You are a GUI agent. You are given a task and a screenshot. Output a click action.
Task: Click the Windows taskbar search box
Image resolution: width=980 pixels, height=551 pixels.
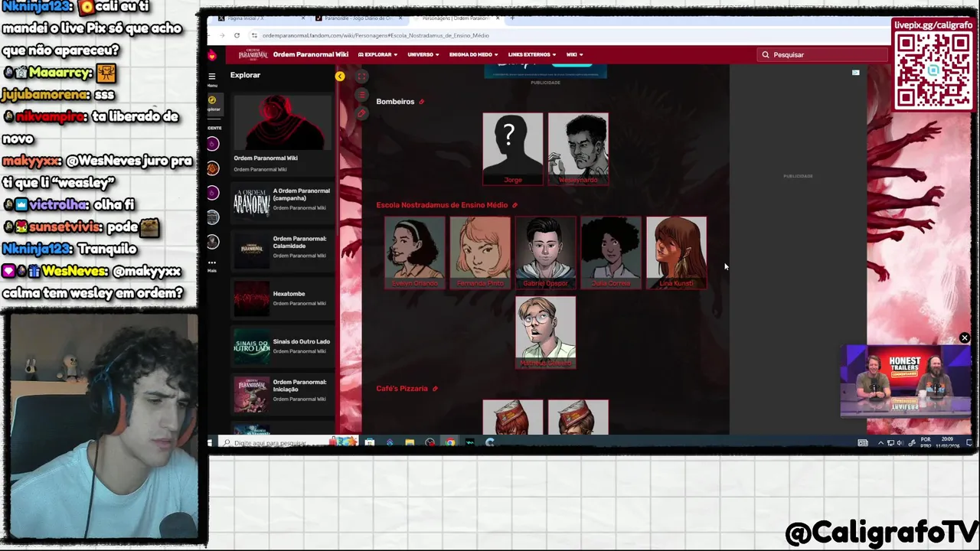(x=288, y=442)
